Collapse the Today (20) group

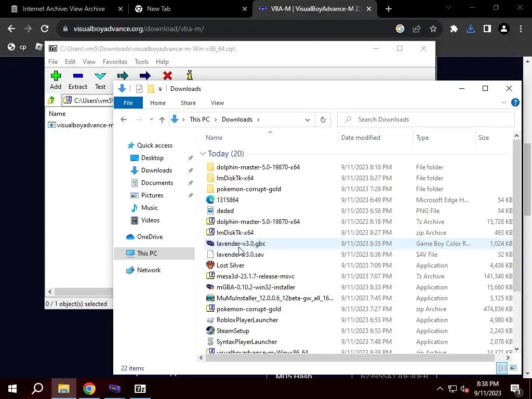pyautogui.click(x=203, y=154)
